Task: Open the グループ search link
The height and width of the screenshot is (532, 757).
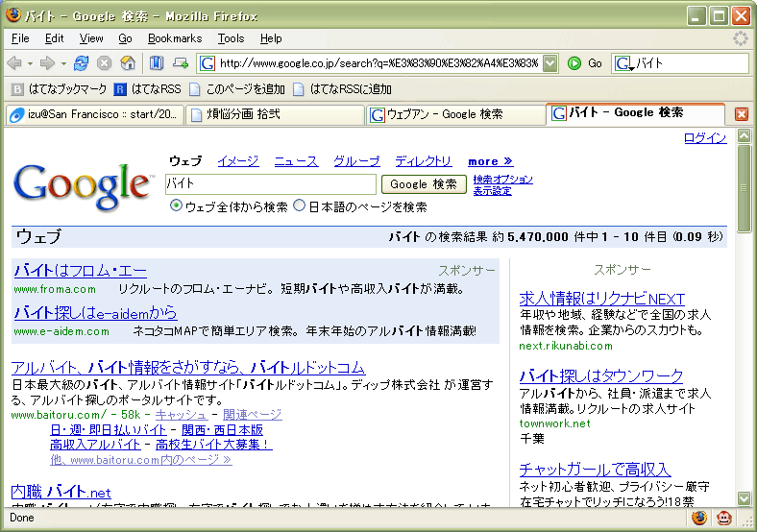Action: pyautogui.click(x=356, y=161)
